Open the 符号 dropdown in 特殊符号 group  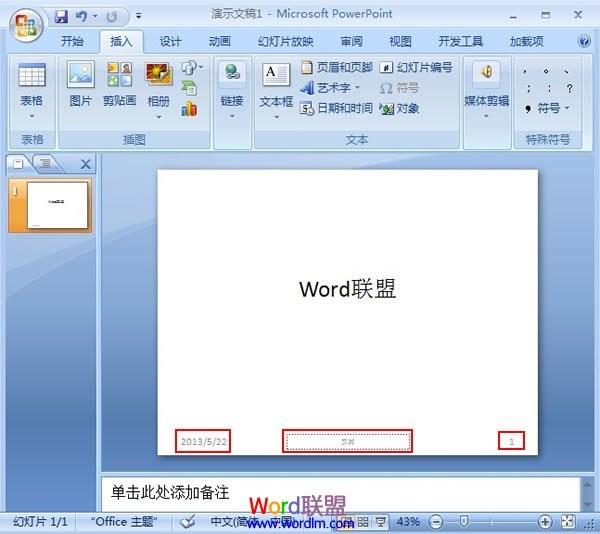547,109
